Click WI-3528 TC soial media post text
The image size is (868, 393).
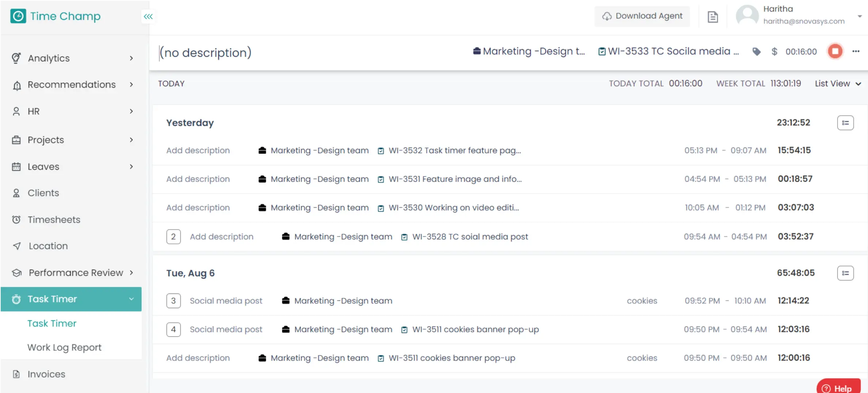pyautogui.click(x=470, y=237)
